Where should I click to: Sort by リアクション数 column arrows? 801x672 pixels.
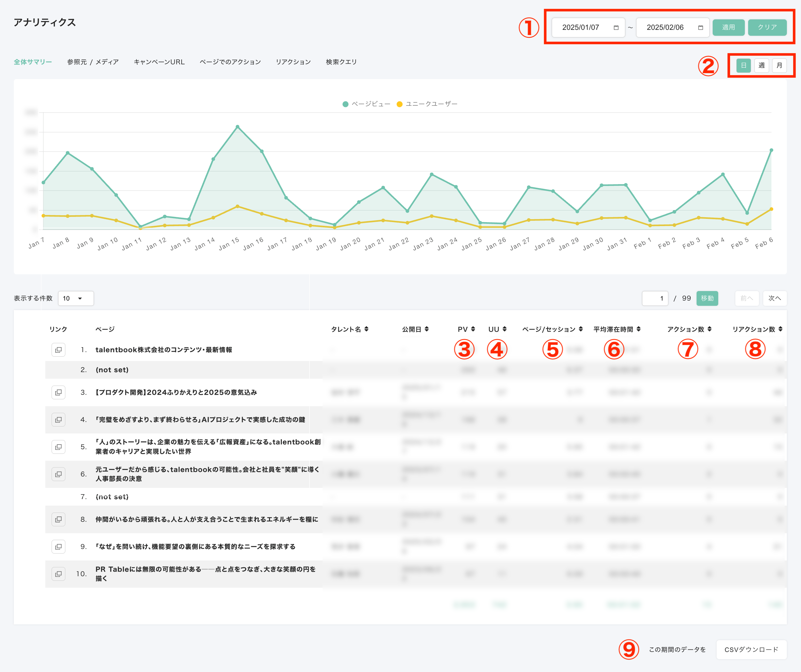point(780,329)
